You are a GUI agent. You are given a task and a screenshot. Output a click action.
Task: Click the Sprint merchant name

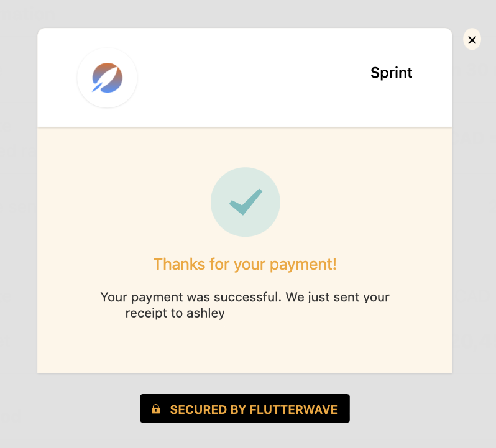click(x=391, y=73)
